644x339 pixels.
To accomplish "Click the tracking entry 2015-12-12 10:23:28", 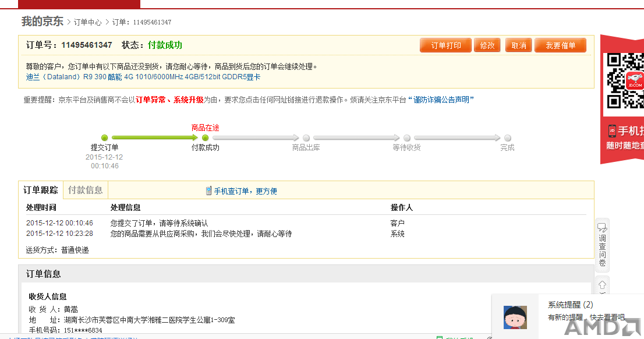I will (59, 234).
